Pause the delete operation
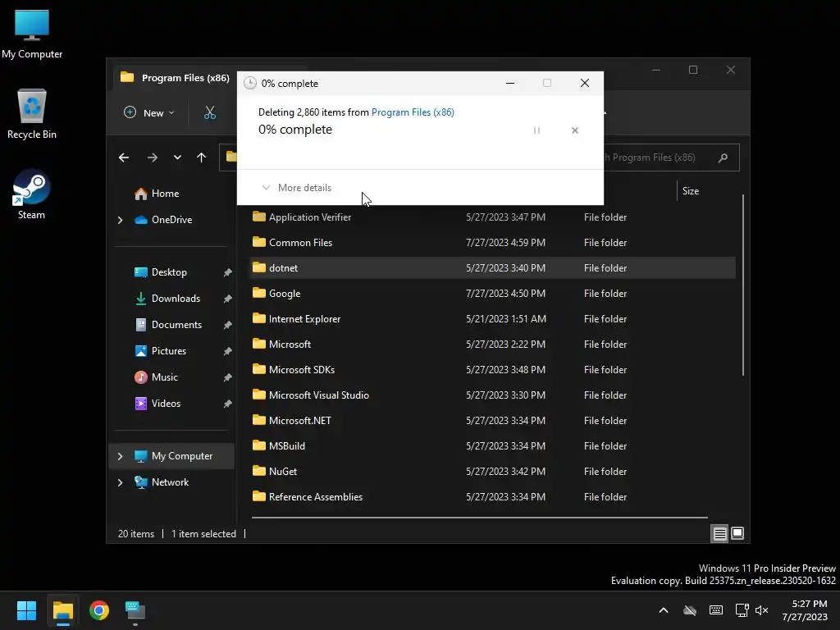This screenshot has width=840, height=630. [x=536, y=130]
